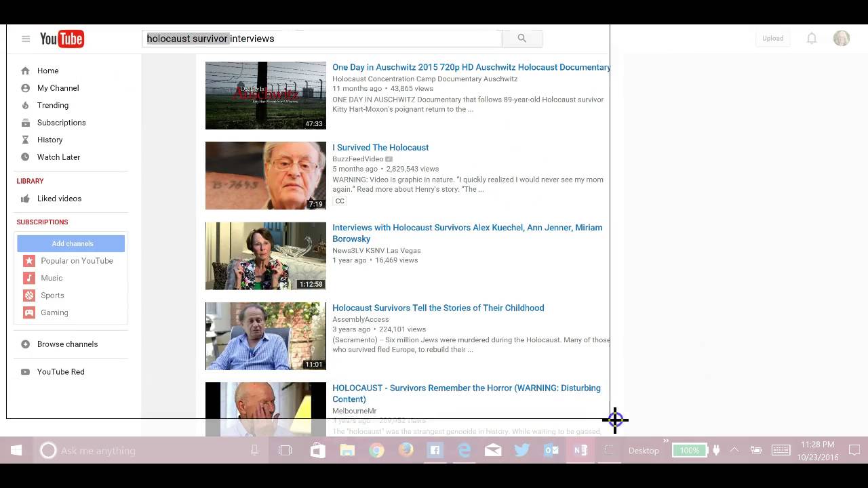The height and width of the screenshot is (488, 868).
Task: Click the Cortana microphone icon
Action: click(254, 450)
